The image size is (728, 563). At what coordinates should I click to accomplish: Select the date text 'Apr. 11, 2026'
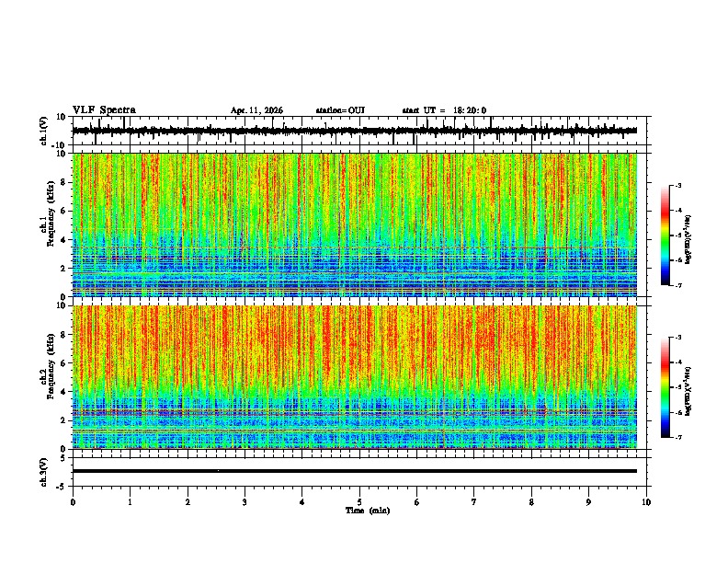pyautogui.click(x=256, y=110)
